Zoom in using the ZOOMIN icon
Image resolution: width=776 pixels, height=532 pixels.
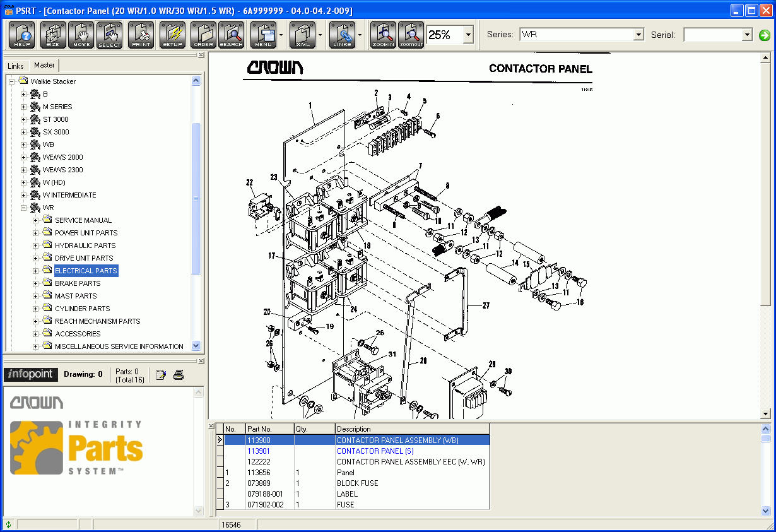click(x=382, y=35)
